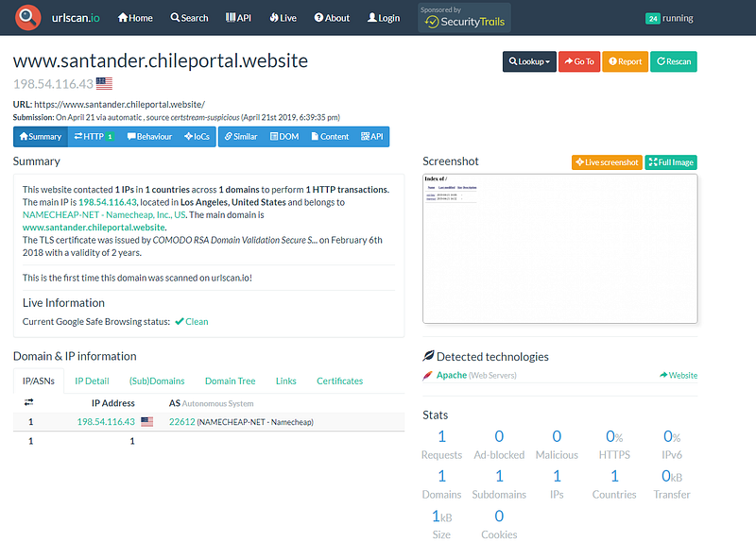Switch to the Links tab
Image resolution: width=756 pixels, height=559 pixels.
click(x=286, y=381)
